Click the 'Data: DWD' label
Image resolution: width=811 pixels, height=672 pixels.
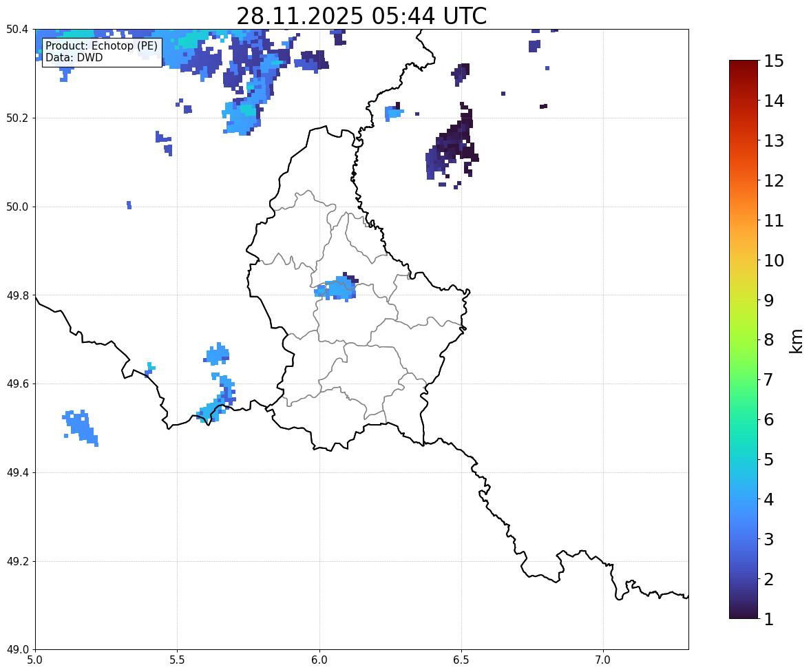74,57
